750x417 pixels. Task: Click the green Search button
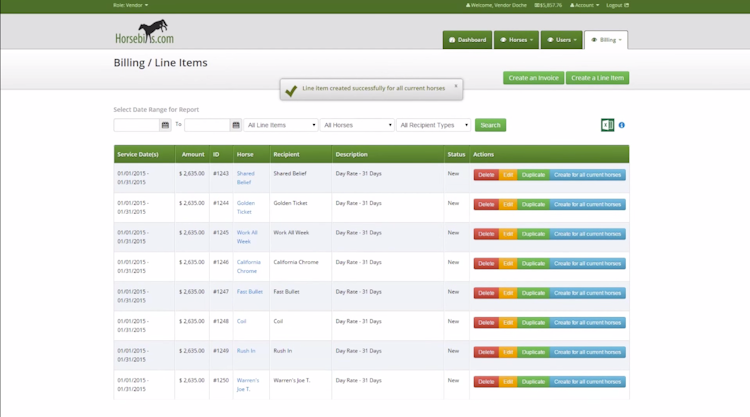[x=490, y=125]
